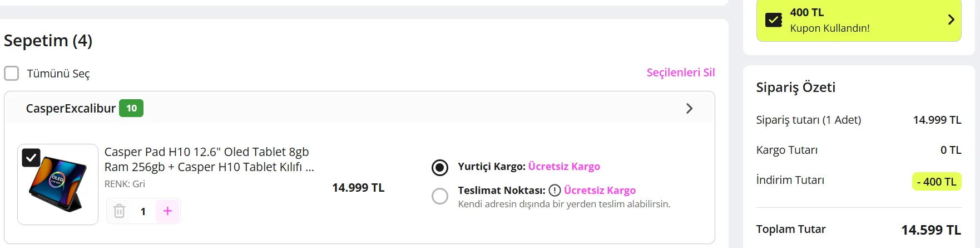This screenshot has height=248, width=980.
Task: Click the info icon beside Teslimat Noktası
Action: [x=555, y=191]
